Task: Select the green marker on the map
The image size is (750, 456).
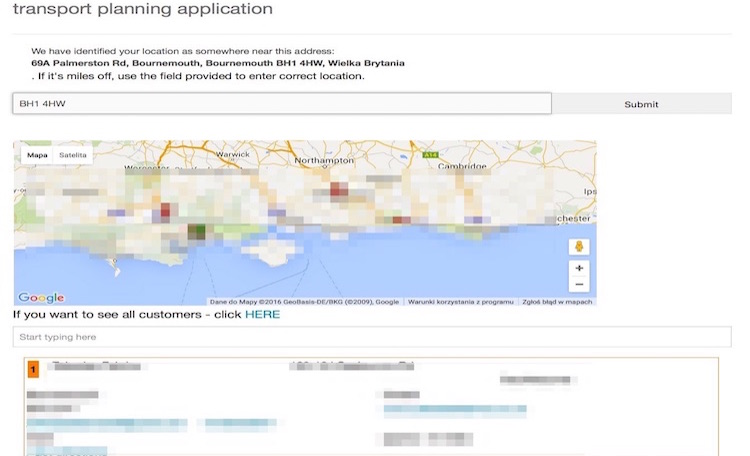Action: tap(196, 232)
